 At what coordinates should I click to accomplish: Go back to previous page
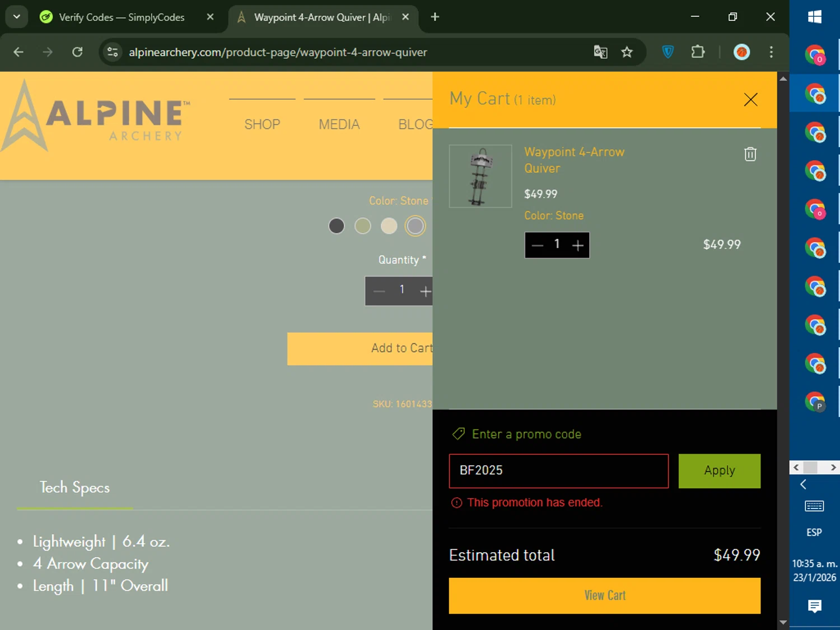tap(18, 52)
